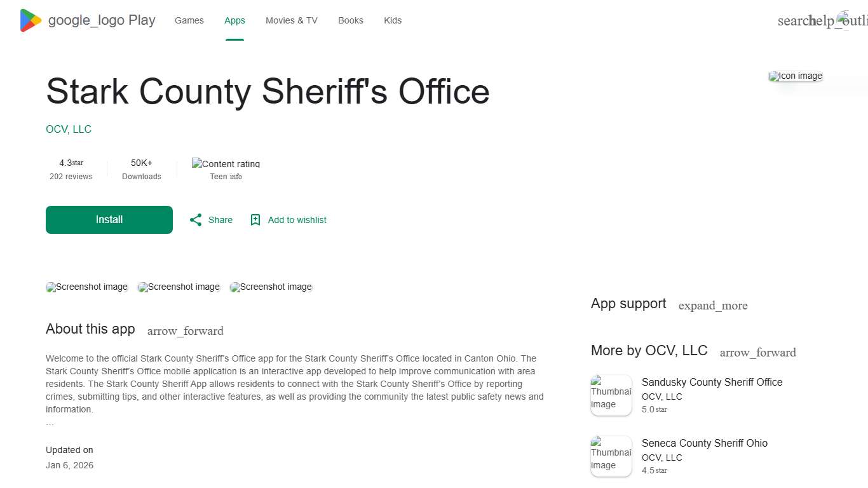The height and width of the screenshot is (488, 868).
Task: Switch to the Games tab
Action: (189, 20)
